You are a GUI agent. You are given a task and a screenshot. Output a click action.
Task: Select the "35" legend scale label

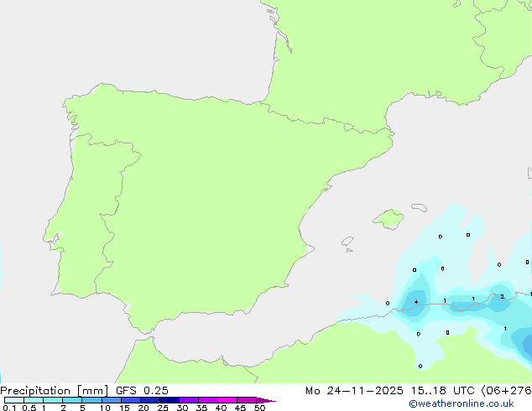click(201, 408)
